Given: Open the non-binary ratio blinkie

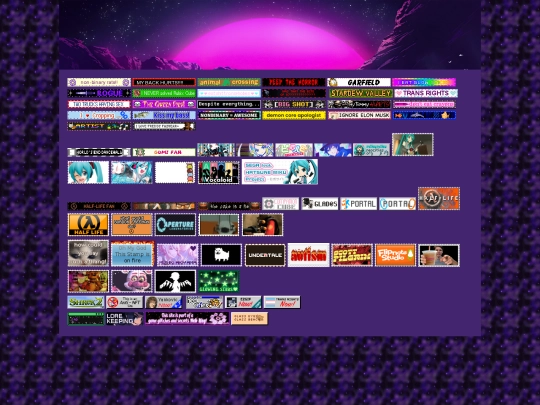Looking at the screenshot, I should 99,82.
